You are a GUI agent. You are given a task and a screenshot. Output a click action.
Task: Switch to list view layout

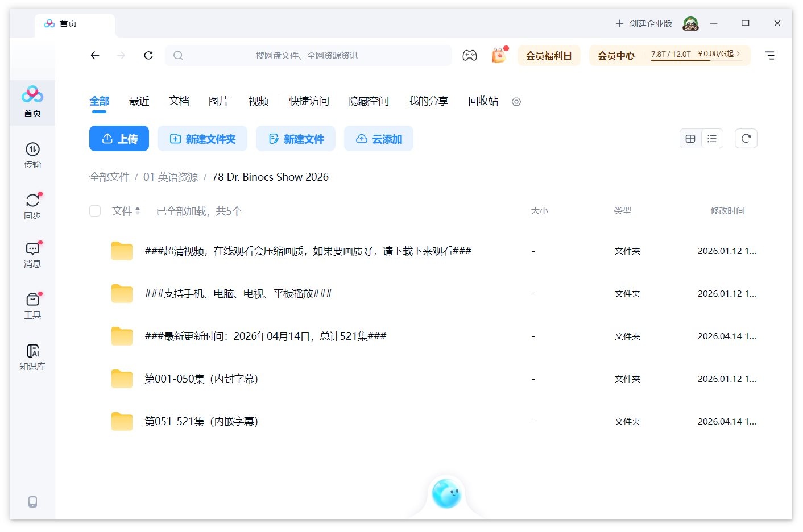712,138
